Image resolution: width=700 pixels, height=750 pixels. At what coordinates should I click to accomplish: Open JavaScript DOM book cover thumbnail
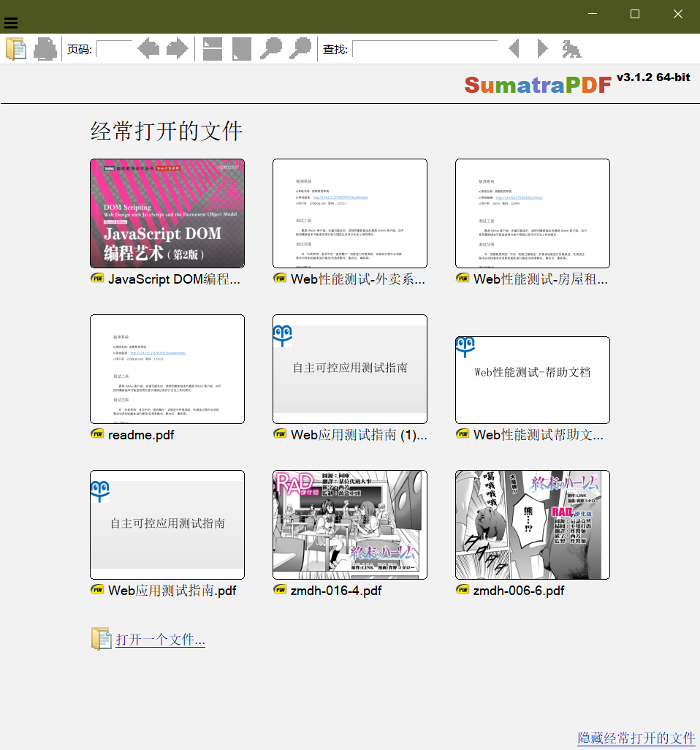167,213
